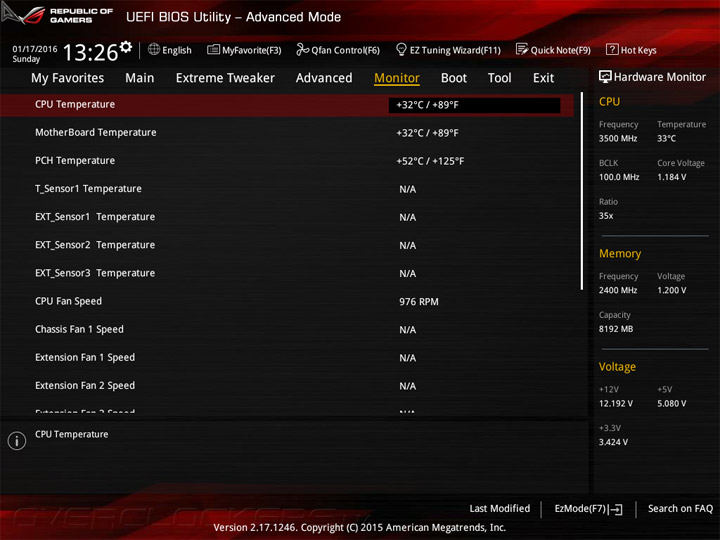The width and height of the screenshot is (720, 540).
Task: Click the 33°C CPU temperature reading
Action: pyautogui.click(x=666, y=138)
